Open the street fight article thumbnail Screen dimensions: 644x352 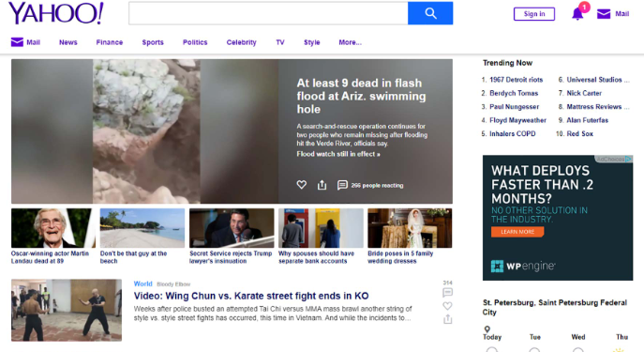click(x=67, y=310)
